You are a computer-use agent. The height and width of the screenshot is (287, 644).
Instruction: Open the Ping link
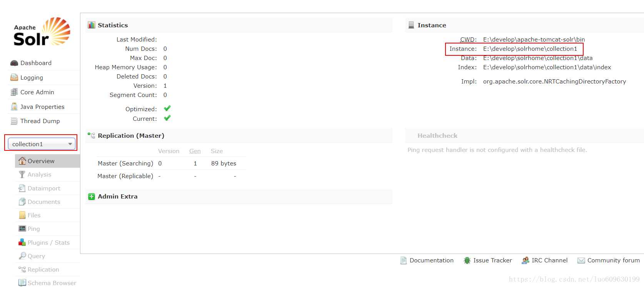click(x=33, y=229)
